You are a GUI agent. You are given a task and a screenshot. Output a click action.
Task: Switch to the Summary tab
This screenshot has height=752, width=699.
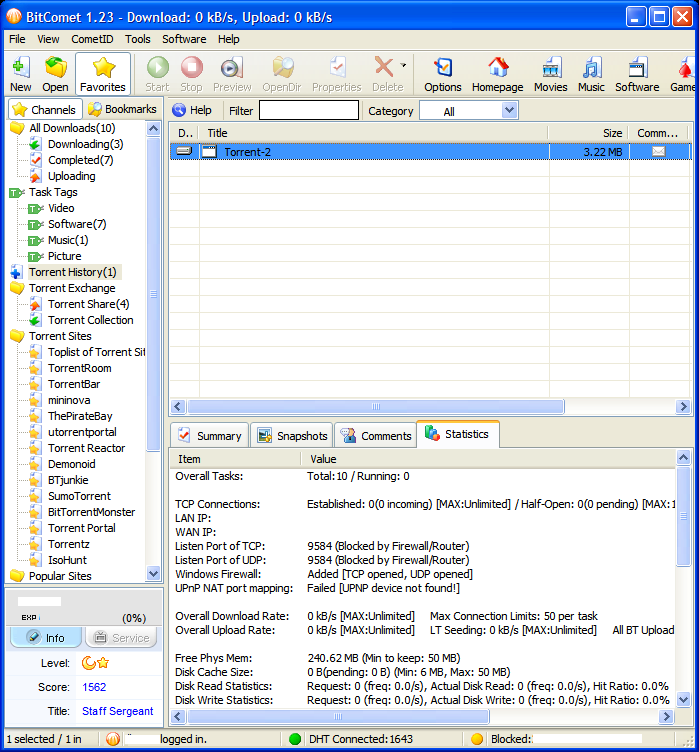[210, 435]
